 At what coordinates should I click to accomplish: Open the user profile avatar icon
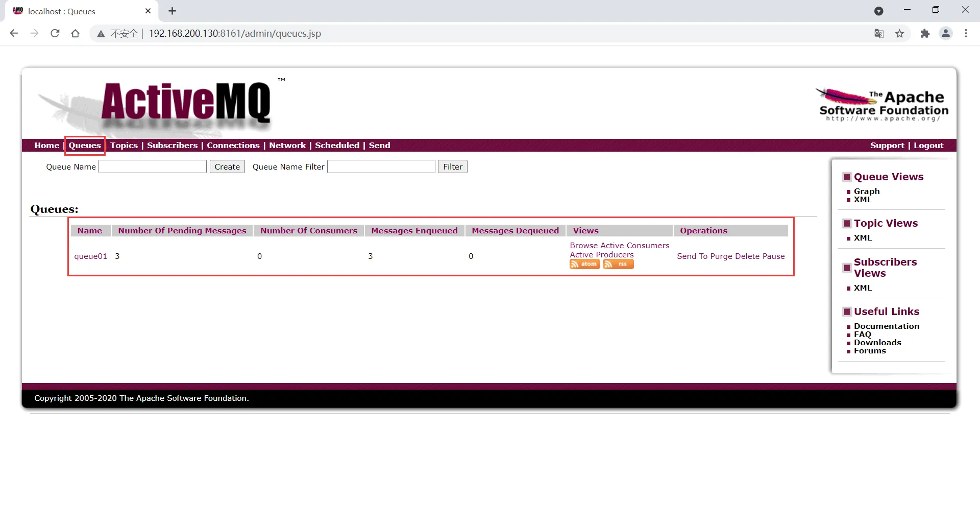pyautogui.click(x=946, y=33)
